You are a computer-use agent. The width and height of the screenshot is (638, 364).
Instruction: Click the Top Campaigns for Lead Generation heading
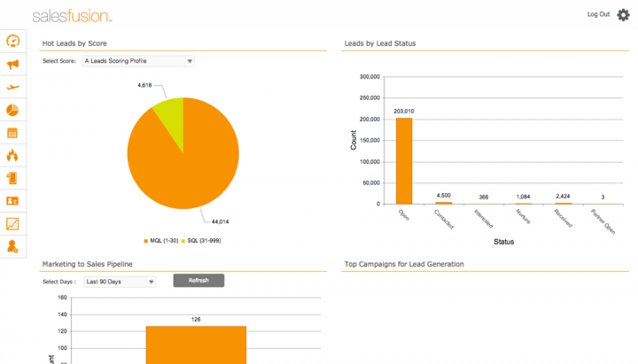click(x=404, y=264)
